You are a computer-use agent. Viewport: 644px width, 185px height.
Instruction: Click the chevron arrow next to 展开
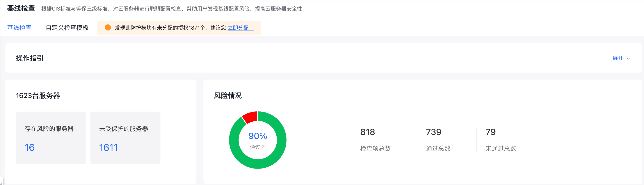[x=628, y=59]
